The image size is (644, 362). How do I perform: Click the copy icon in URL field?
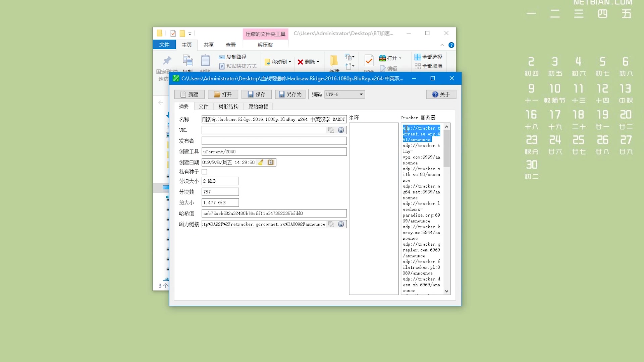(x=331, y=130)
